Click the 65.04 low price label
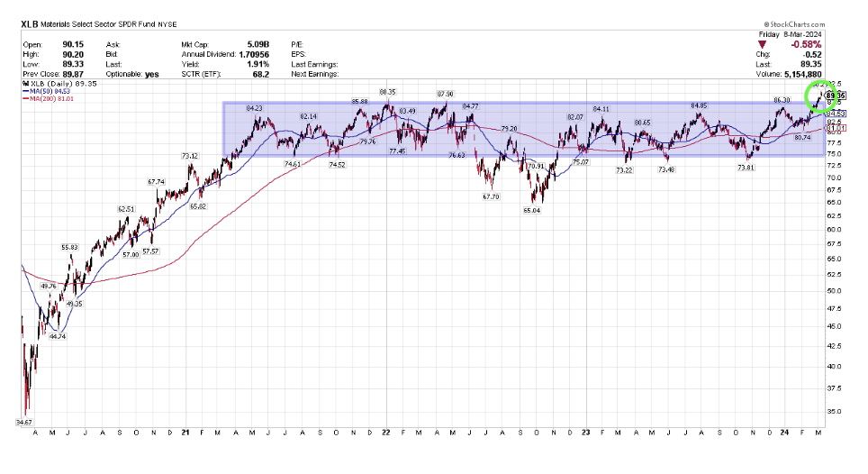Image resolution: width=868 pixels, height=474 pixels. 532,211
